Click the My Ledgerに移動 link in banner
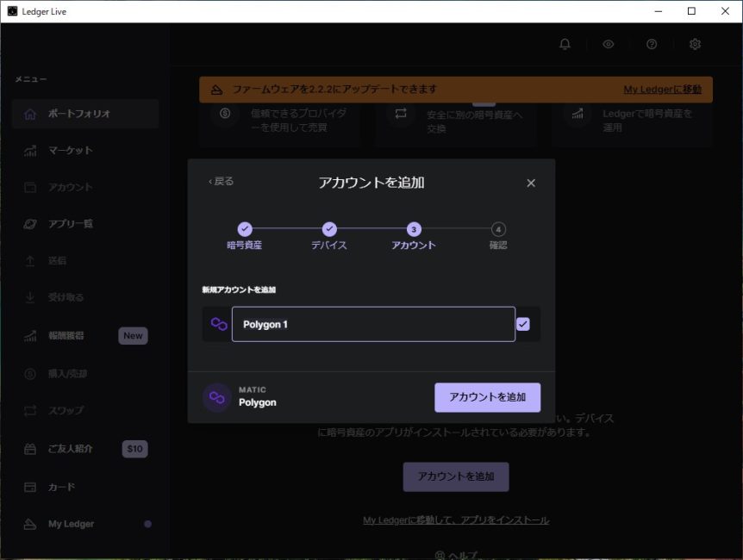 [663, 90]
